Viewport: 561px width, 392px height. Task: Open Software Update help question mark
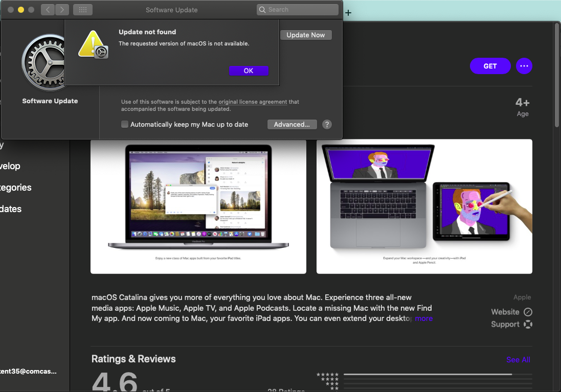pos(327,125)
